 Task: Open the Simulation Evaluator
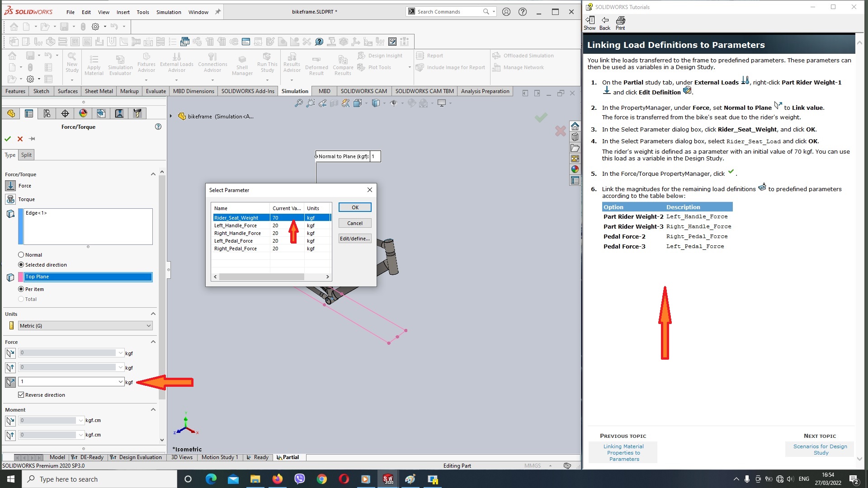(120, 65)
